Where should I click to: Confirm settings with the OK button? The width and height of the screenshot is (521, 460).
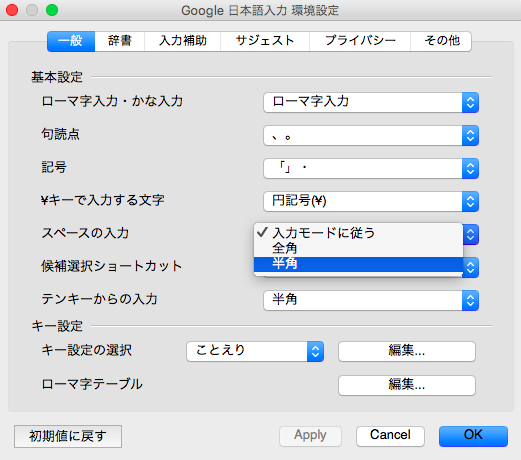tap(473, 436)
